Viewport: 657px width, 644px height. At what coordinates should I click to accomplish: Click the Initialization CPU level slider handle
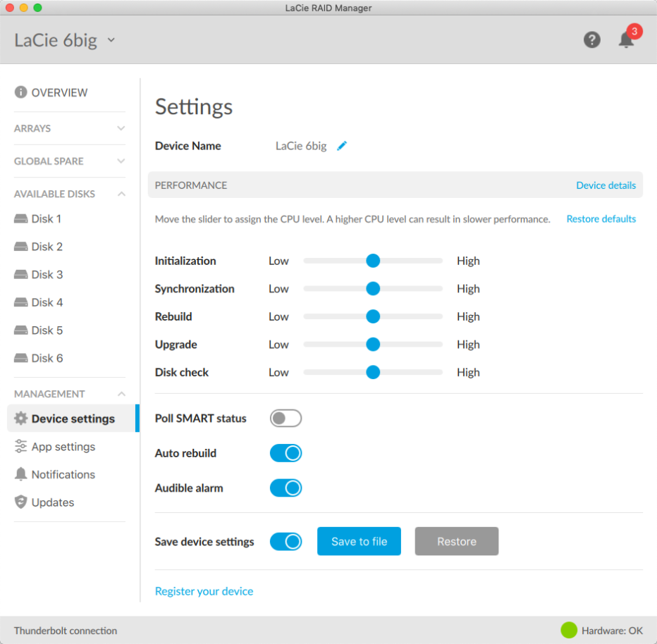(373, 261)
